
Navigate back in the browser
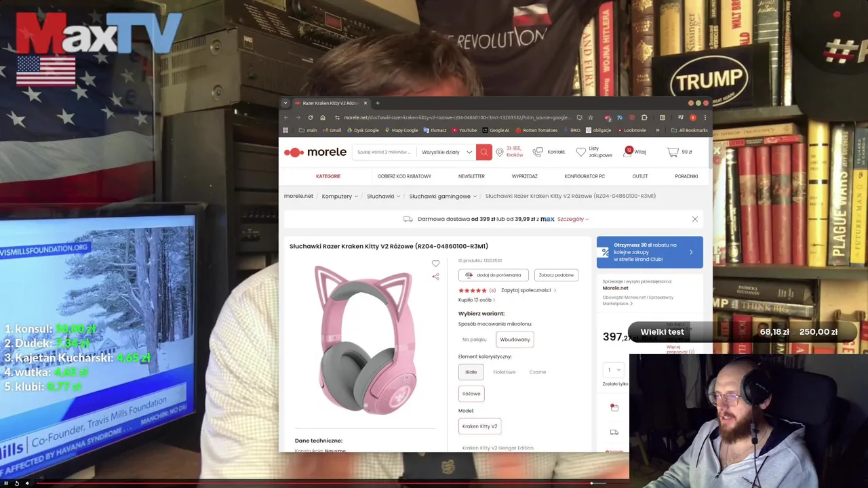[286, 117]
